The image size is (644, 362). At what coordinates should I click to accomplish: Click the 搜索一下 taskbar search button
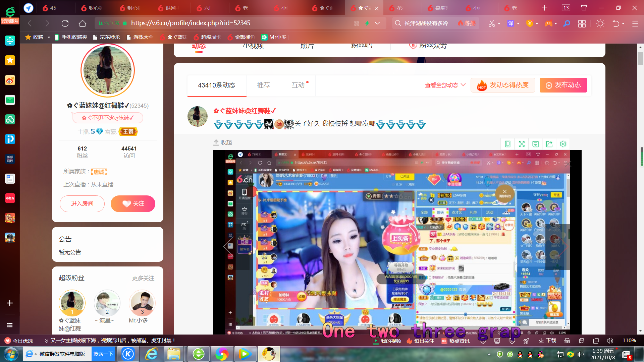103,354
